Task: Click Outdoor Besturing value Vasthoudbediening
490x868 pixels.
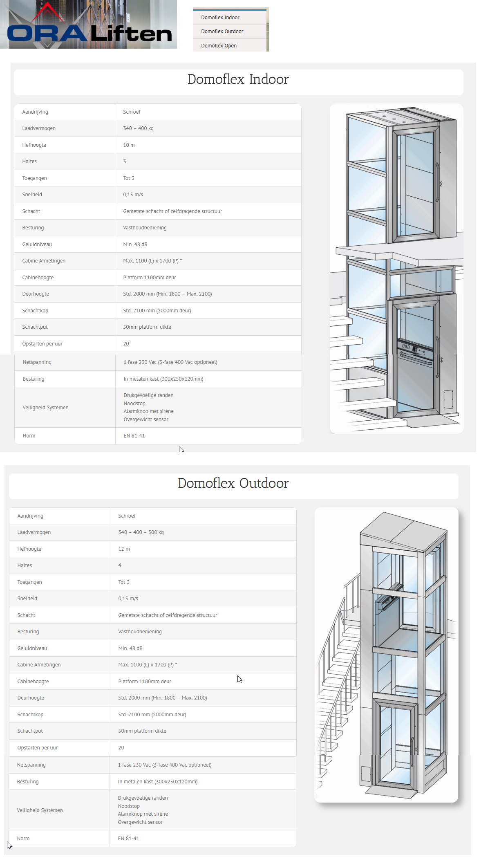Action: click(x=140, y=632)
